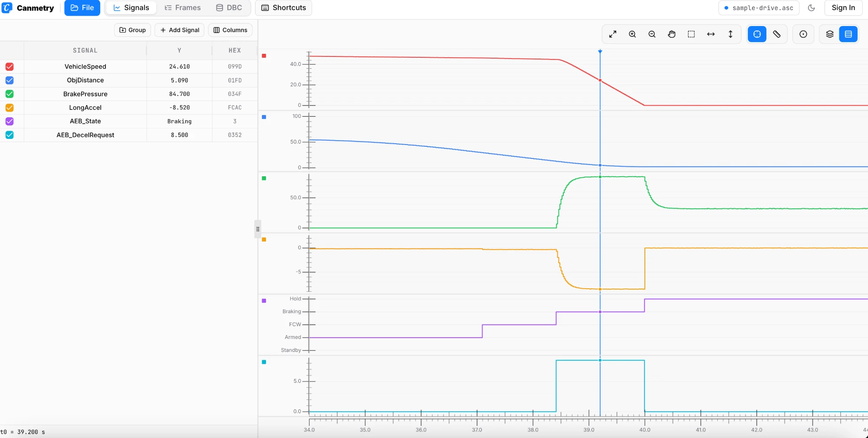Click the Braking value in AEB_State row
868x438 pixels.
click(x=179, y=122)
